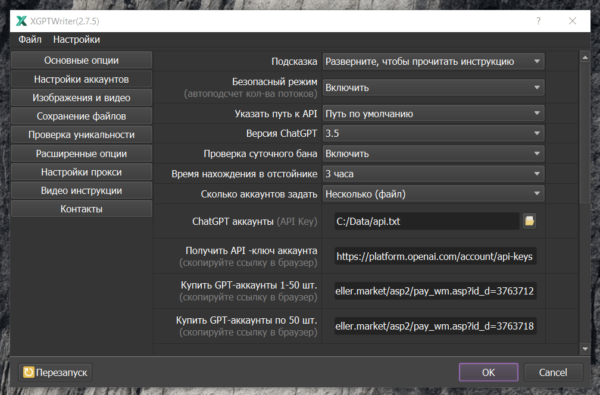
Task: Open the Версия ChatGPT dropdown showing 3.5
Action: pos(434,133)
